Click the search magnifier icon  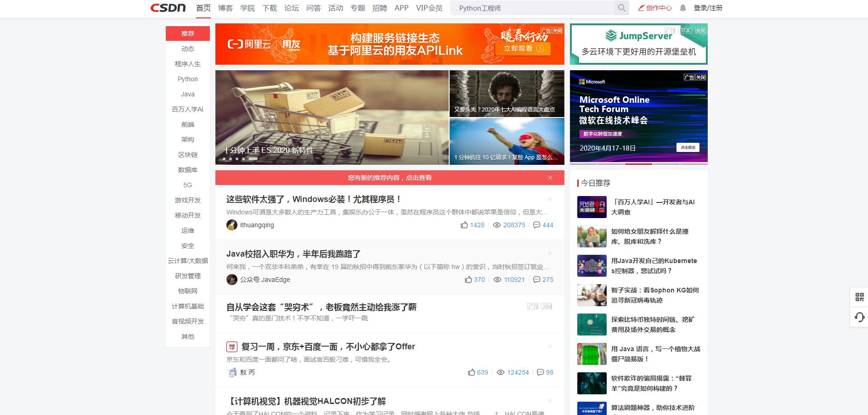point(621,8)
